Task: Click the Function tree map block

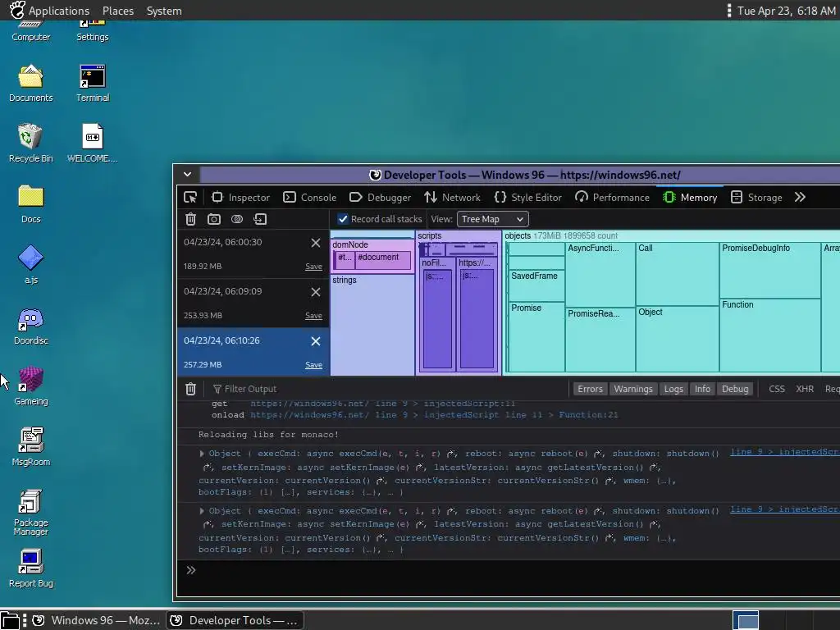Action: 769,335
